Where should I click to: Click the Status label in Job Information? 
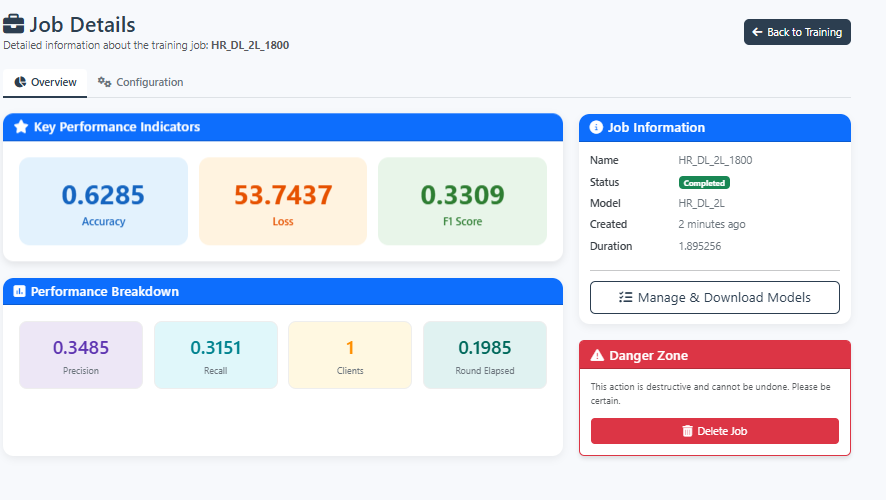(605, 182)
